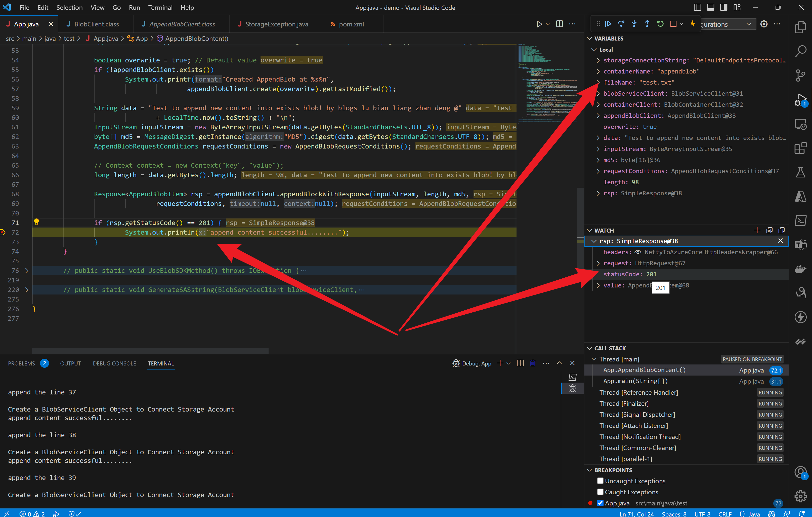The width and height of the screenshot is (812, 517).
Task: Toggle the breakpoint on line 72 gutter
Action: coord(3,232)
